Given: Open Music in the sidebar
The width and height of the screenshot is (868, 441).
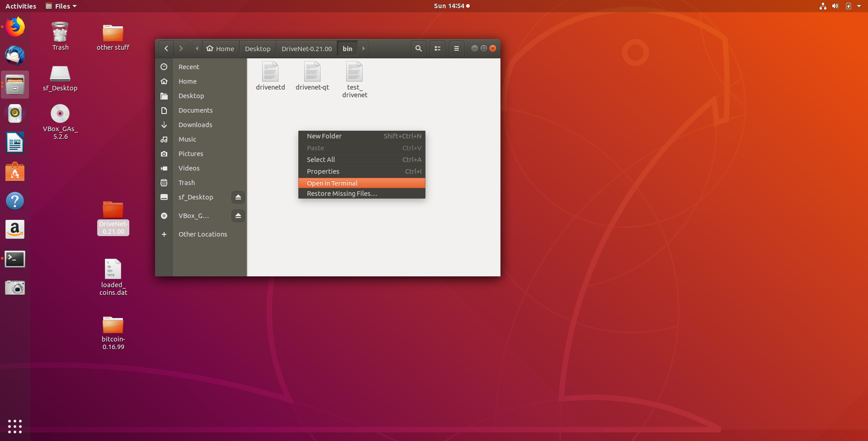Looking at the screenshot, I should [201, 139].
